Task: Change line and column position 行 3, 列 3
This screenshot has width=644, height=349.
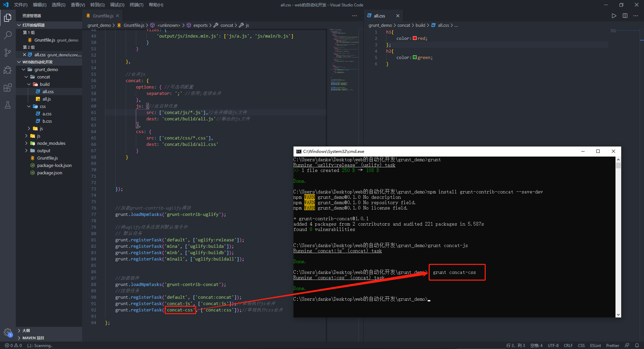Action: 516,345
